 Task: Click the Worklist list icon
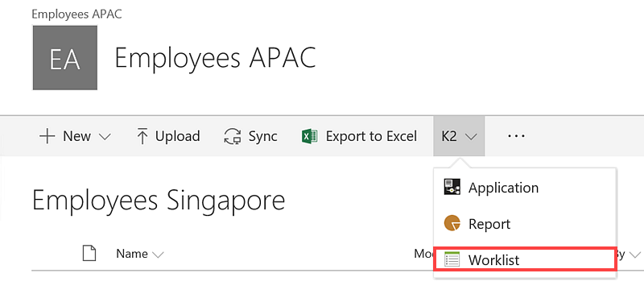(x=452, y=260)
